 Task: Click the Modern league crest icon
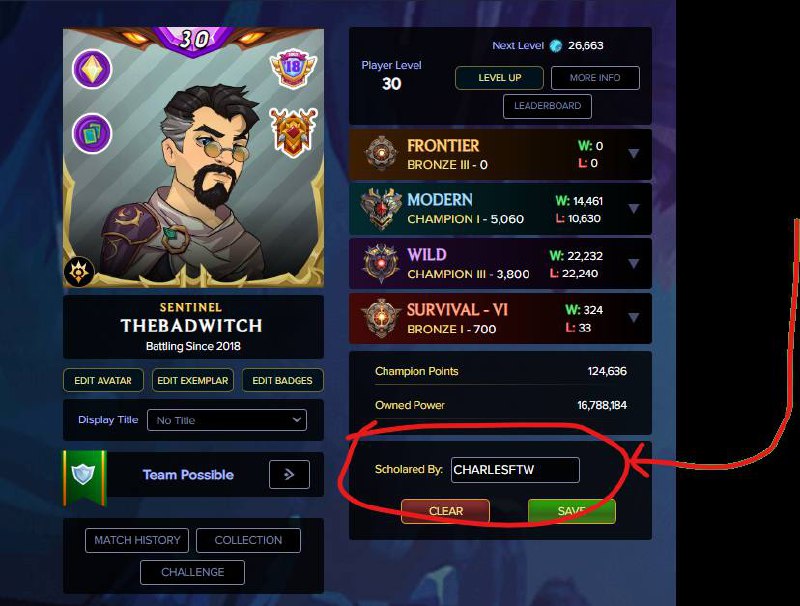click(x=381, y=208)
